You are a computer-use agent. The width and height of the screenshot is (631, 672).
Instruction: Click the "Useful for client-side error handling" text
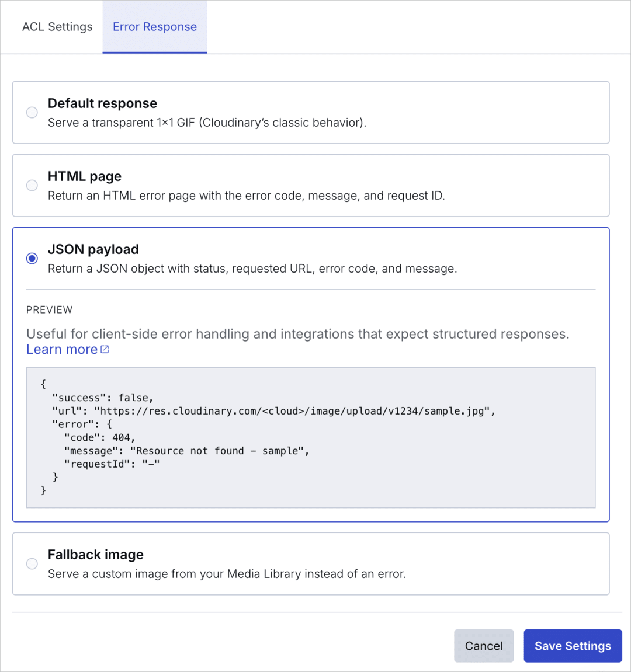pyautogui.click(x=298, y=334)
